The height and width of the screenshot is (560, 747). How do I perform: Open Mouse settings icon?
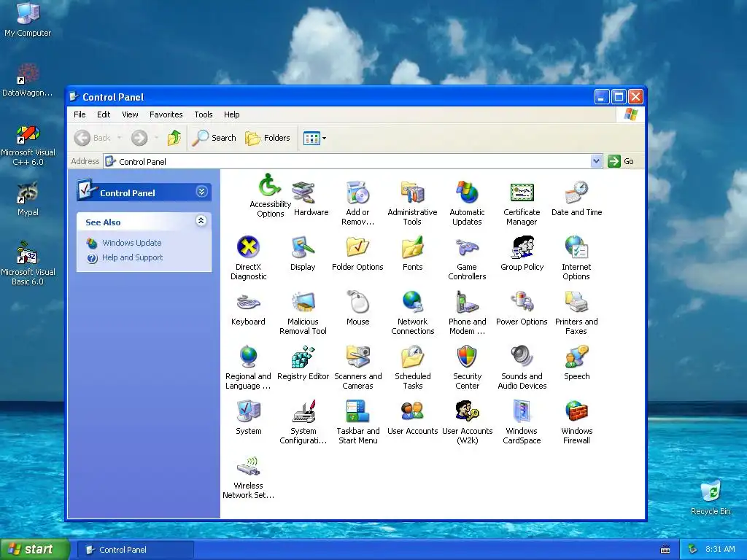point(357,308)
